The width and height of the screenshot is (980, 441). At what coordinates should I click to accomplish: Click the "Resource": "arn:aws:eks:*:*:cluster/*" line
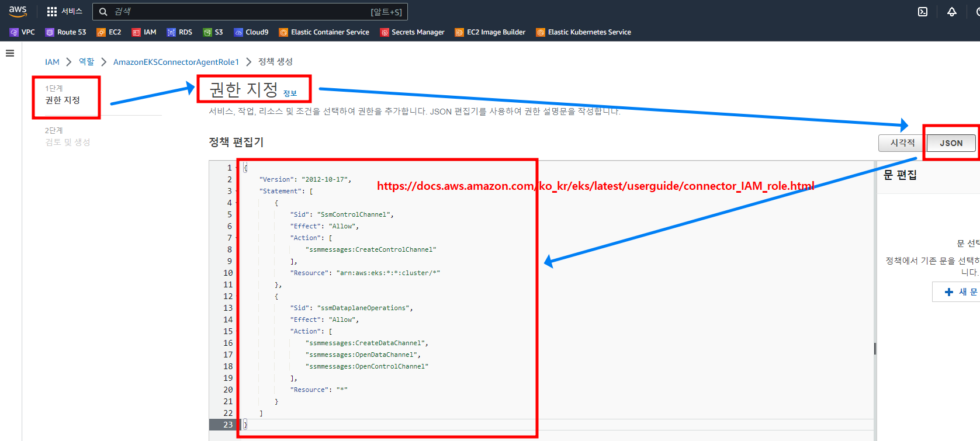(x=365, y=273)
